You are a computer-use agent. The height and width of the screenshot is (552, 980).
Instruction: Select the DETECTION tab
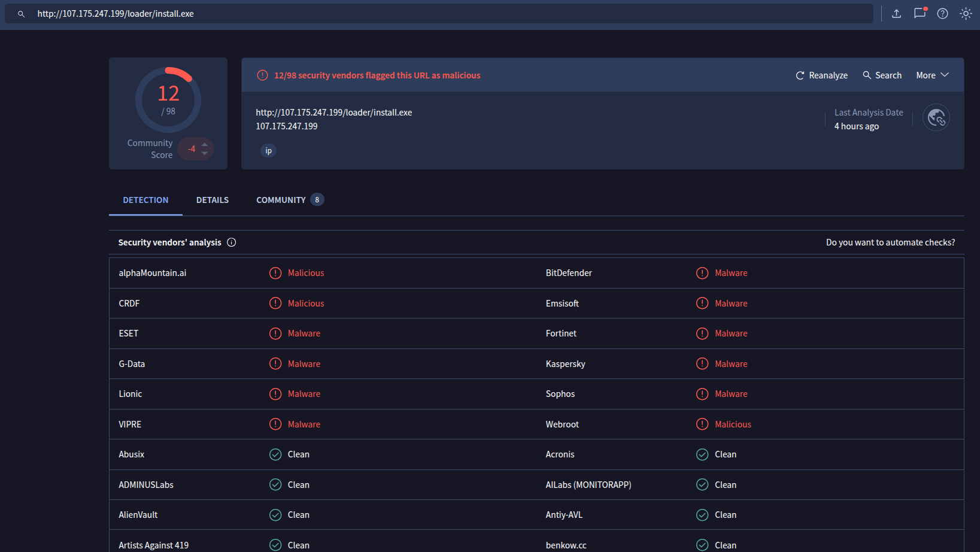coord(145,200)
